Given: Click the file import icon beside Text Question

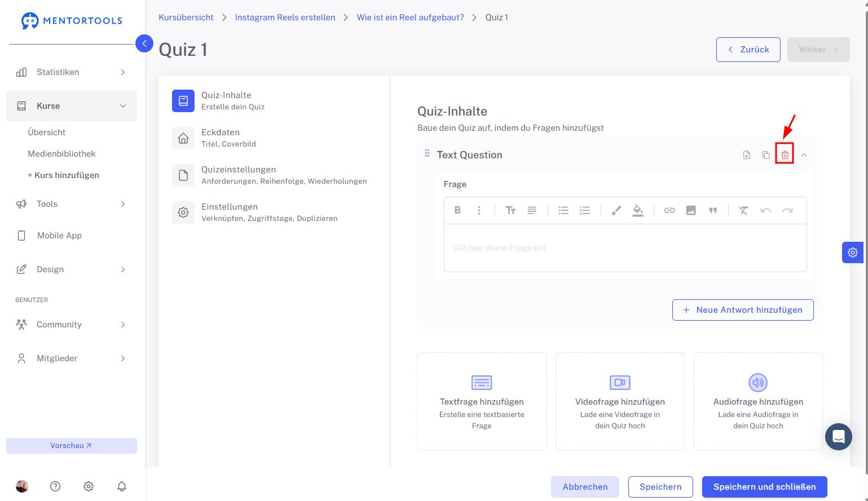Looking at the screenshot, I should pos(747,155).
